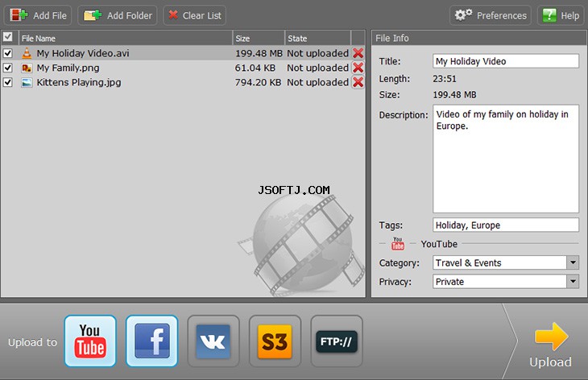Select VK as upload destination

213,341
